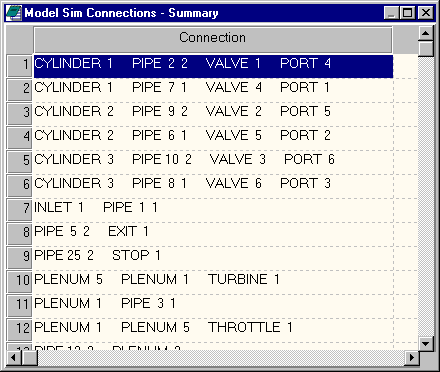Select connection INLET 1 PIPE 1 1

click(x=213, y=210)
